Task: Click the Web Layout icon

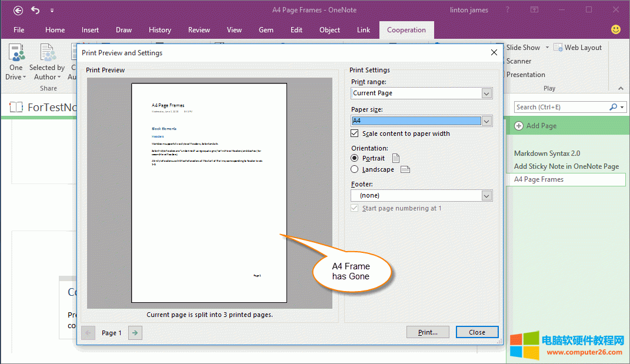Action: (558, 48)
